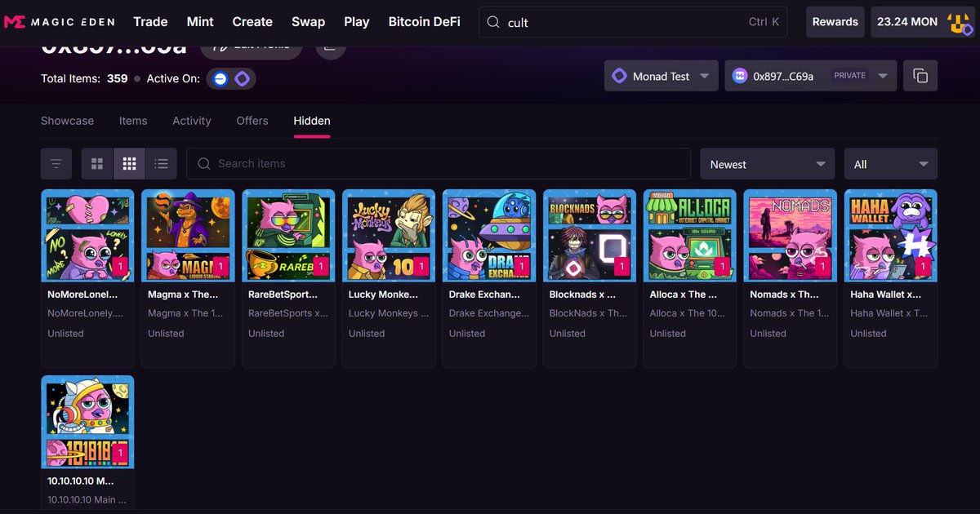Open the Lucky Monkeys NFT thumbnail
The image size is (980, 514).
click(389, 236)
